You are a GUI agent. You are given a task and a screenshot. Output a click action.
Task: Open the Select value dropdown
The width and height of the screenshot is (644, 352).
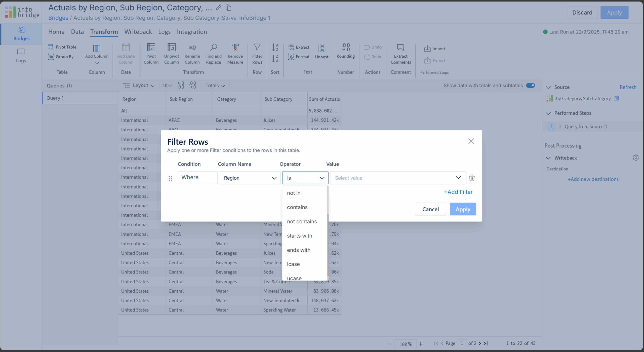398,178
